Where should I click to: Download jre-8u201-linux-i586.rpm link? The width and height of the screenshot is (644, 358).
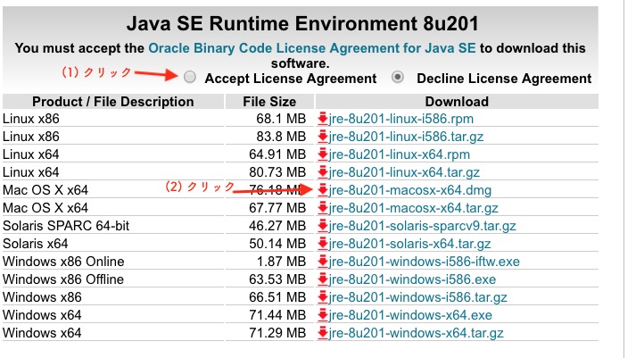coord(400,119)
